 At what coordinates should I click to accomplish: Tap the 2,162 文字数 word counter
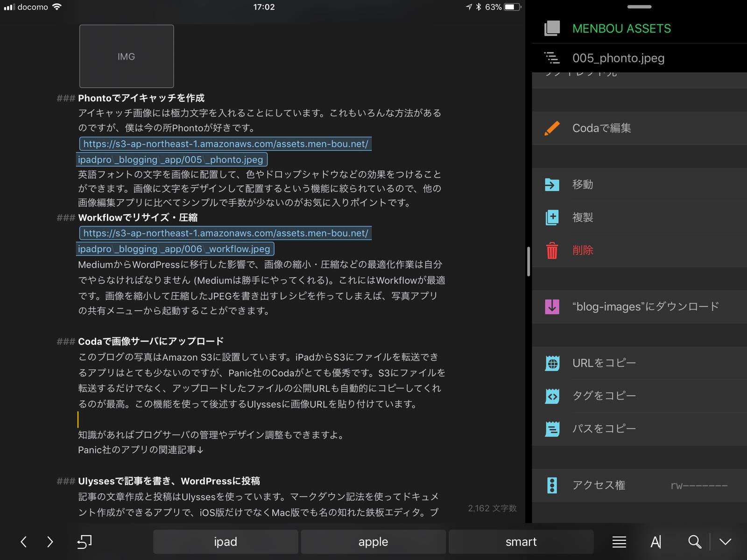click(x=493, y=508)
